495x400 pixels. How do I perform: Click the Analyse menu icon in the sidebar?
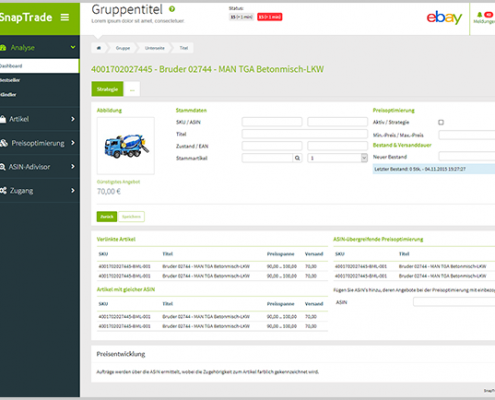pos(3,48)
